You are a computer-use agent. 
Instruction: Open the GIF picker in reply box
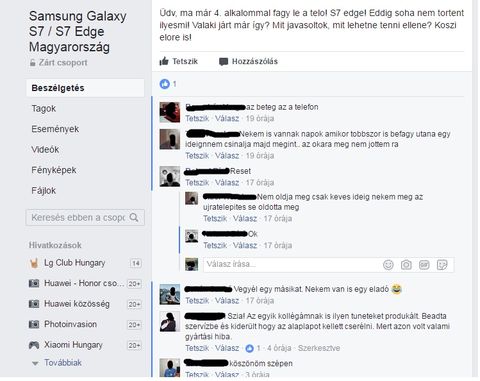[x=424, y=265]
